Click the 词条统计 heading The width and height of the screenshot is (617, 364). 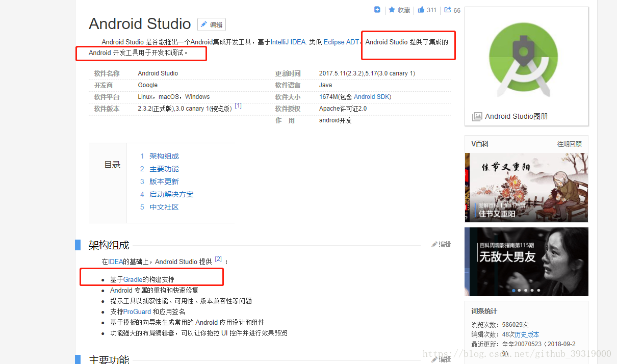click(x=484, y=311)
